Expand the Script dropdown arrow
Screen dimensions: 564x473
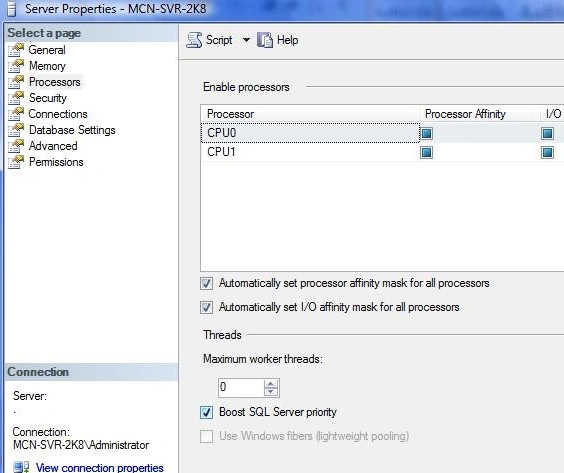[246, 40]
